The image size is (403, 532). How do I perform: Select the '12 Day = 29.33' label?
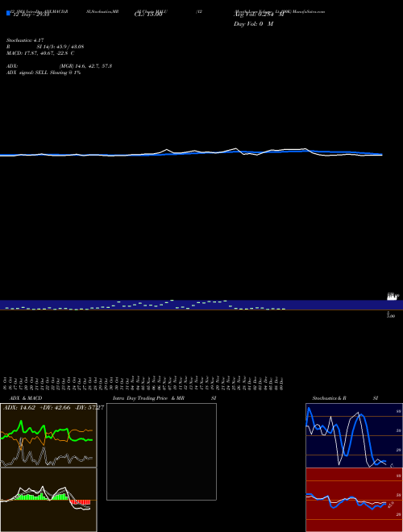point(31,15)
